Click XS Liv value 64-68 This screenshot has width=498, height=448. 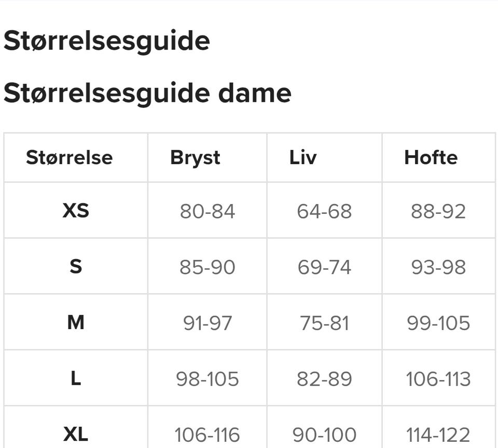pyautogui.click(x=324, y=211)
